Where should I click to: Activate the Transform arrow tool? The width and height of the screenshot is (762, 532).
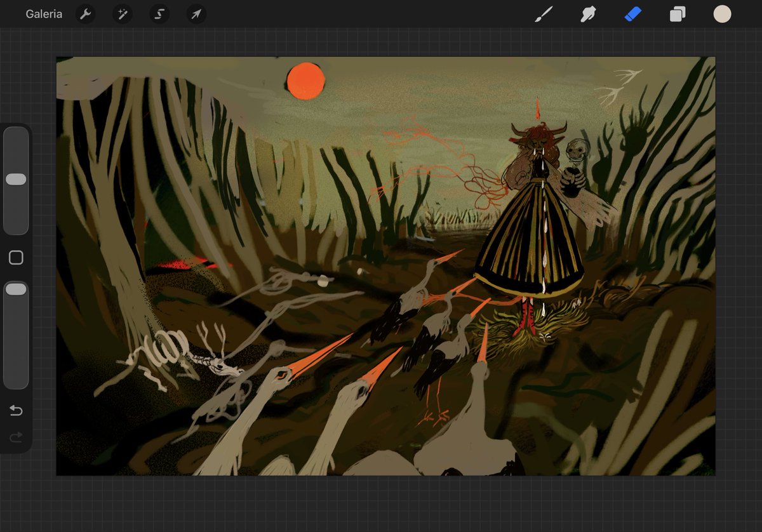tap(196, 14)
